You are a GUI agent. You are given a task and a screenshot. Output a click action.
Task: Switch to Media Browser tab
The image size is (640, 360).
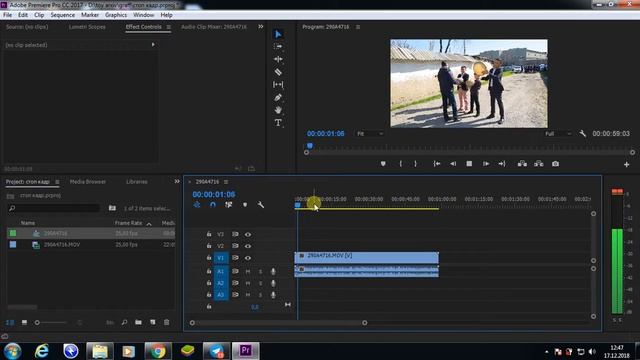coord(88,182)
